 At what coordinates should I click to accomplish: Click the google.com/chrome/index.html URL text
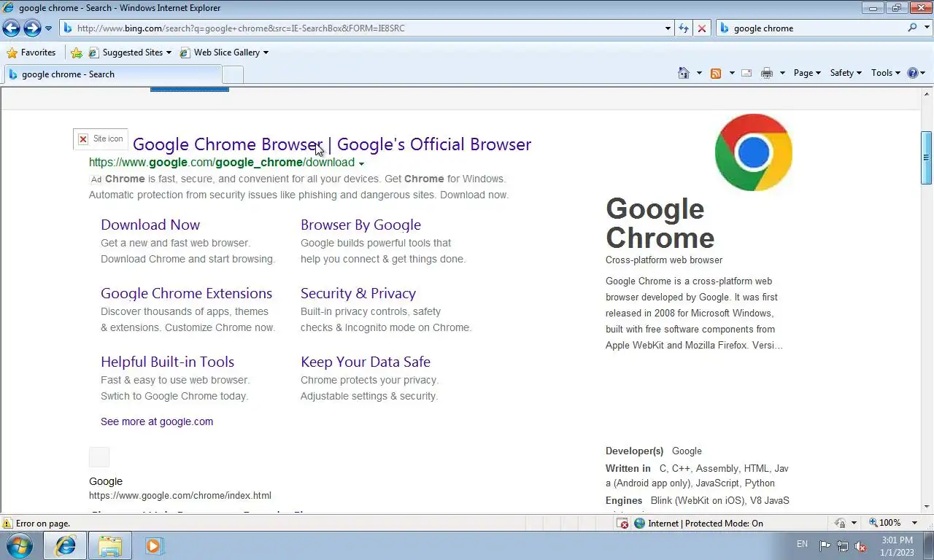180,495
